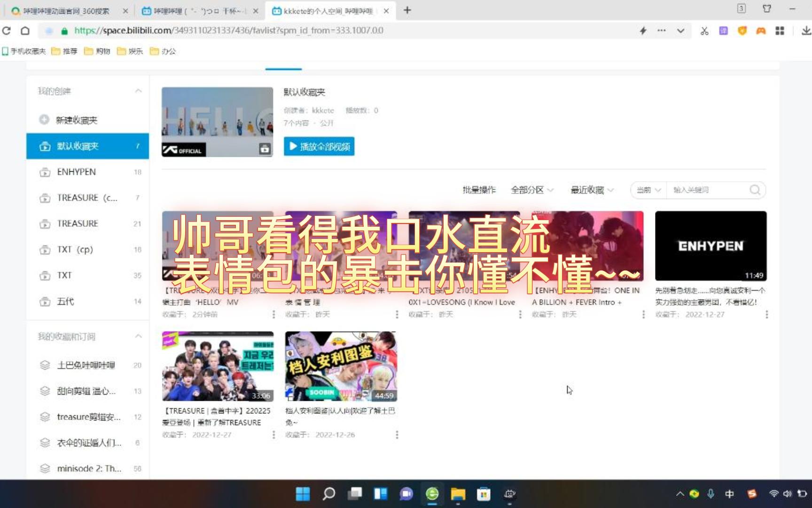Screen dimensions: 812x508
Task: Expand the address bar history chevron
Action: point(680,31)
